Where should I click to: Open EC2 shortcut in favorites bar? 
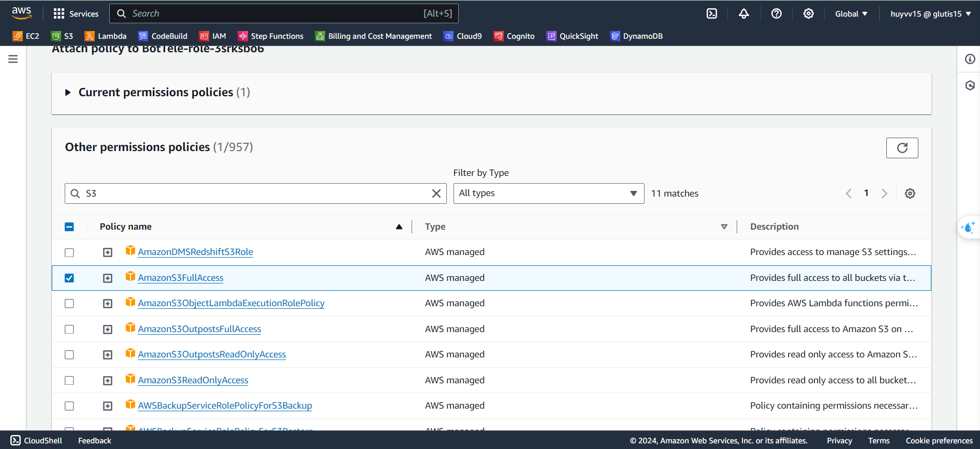[26, 36]
